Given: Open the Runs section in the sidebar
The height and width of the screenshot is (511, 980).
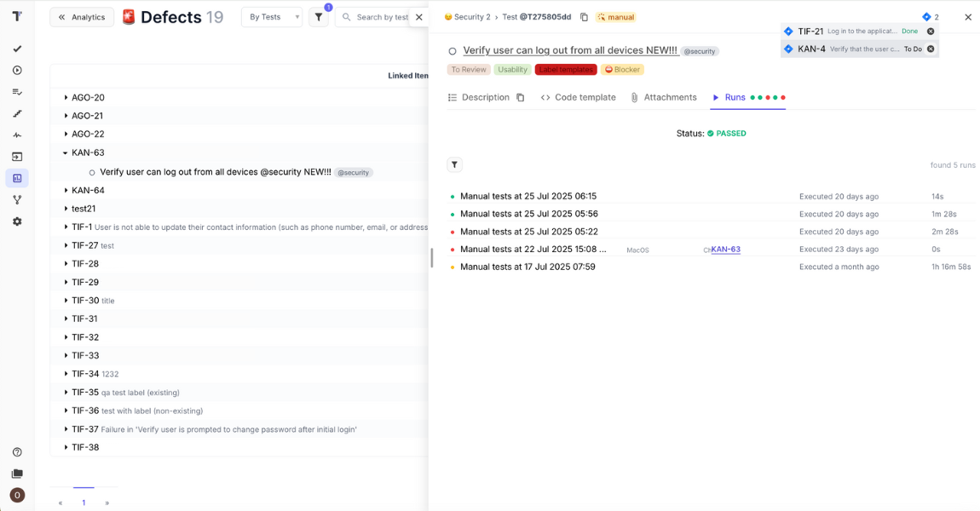Looking at the screenshot, I should (x=17, y=70).
